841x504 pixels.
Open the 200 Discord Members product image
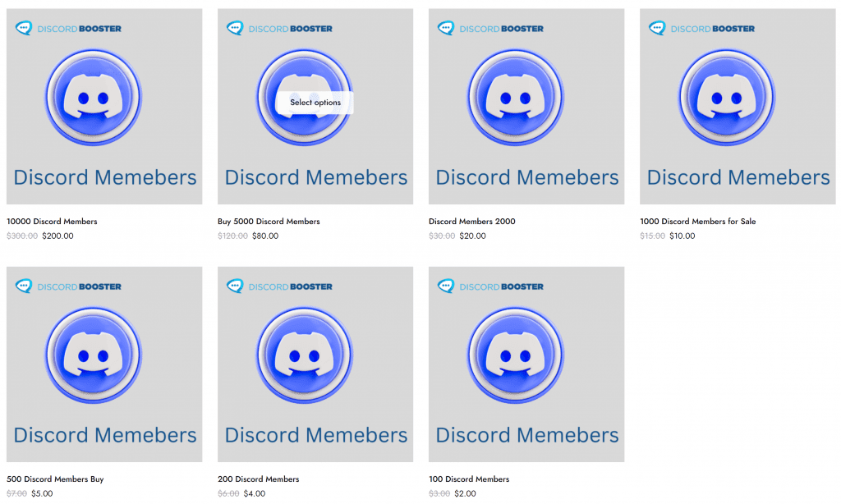315,364
